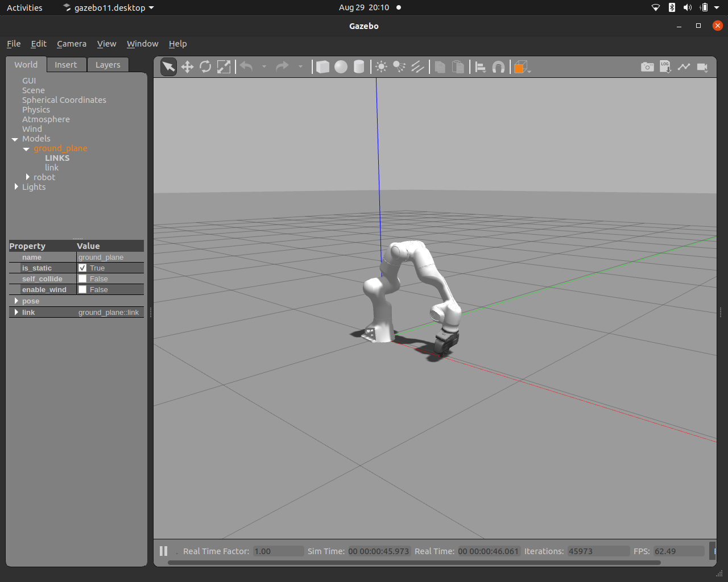Click the Wi-Fi network status icon
Image resolution: width=728 pixels, height=582 pixels.
coord(656,7)
